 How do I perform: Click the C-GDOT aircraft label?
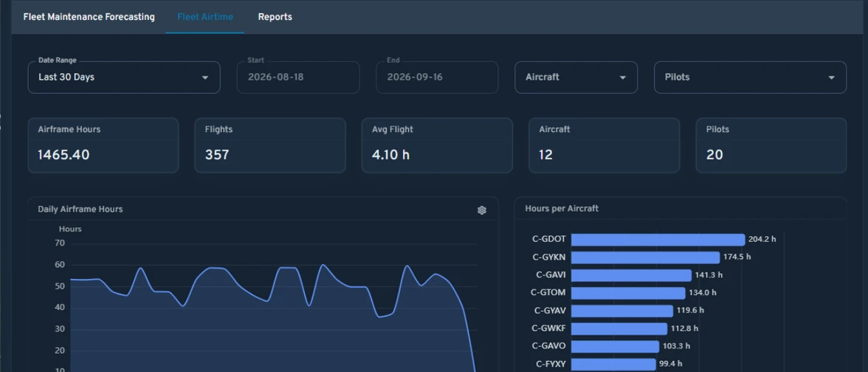pos(549,239)
